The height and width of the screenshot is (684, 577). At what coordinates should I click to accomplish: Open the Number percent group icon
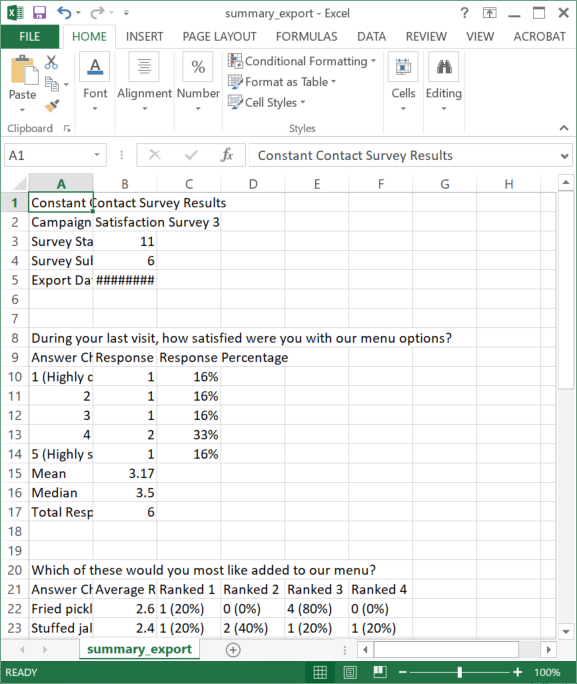[x=198, y=66]
